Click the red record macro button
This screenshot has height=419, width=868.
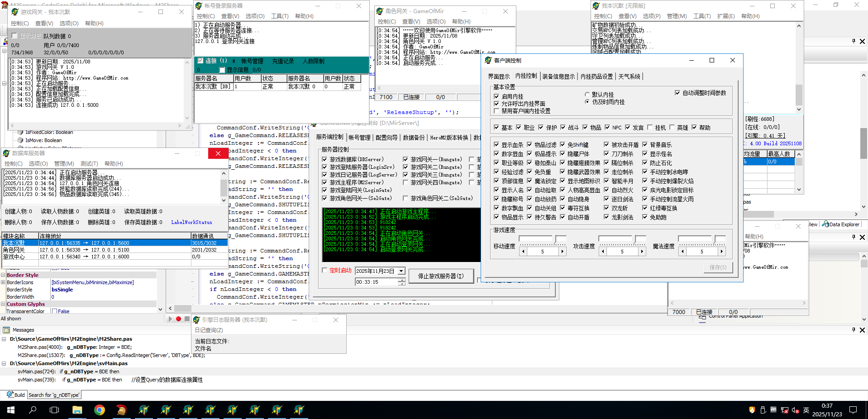[x=179, y=319]
